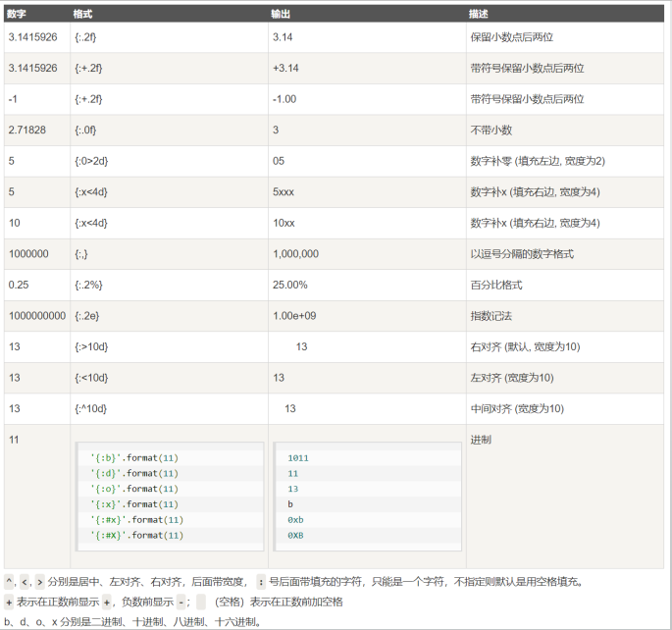Click the description 进制
This screenshot has width=672, height=630.
click(x=481, y=440)
